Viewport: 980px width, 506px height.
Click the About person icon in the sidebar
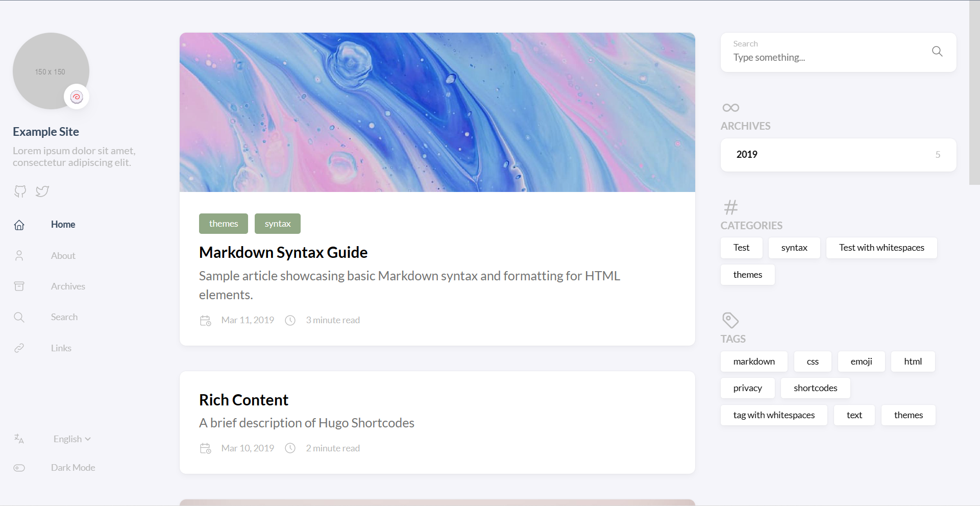point(19,256)
